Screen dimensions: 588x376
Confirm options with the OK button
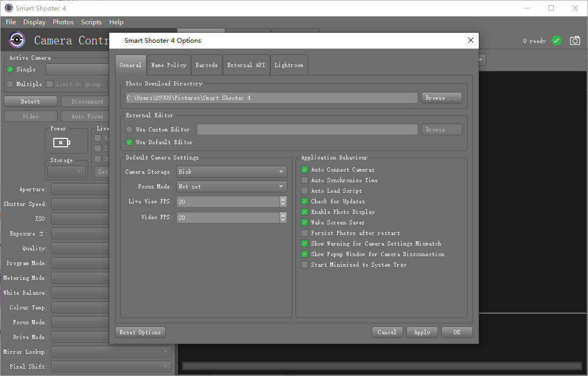point(457,332)
